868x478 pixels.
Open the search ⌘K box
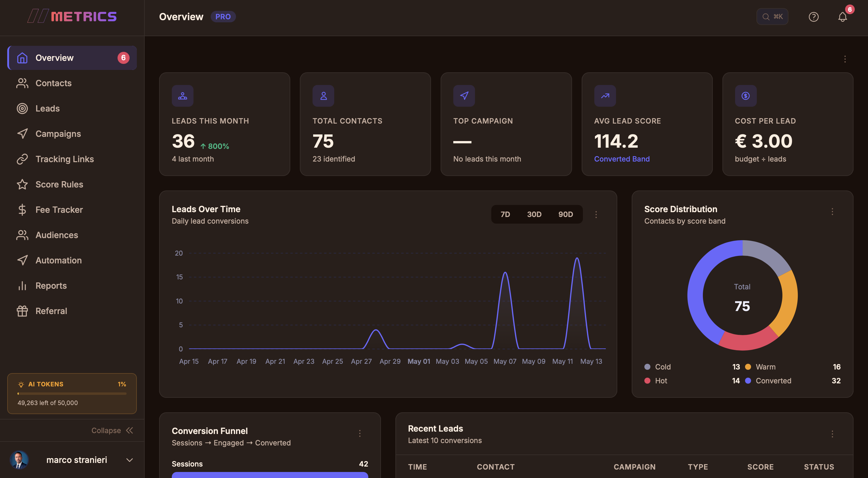pyautogui.click(x=772, y=17)
